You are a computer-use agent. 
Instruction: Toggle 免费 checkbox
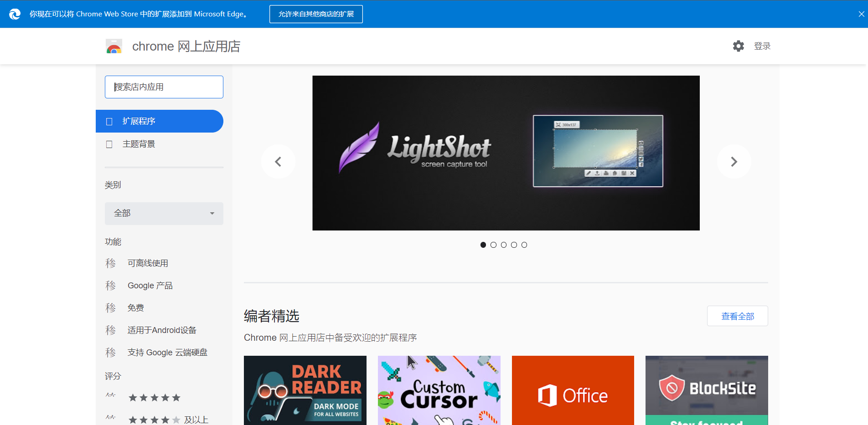point(111,308)
